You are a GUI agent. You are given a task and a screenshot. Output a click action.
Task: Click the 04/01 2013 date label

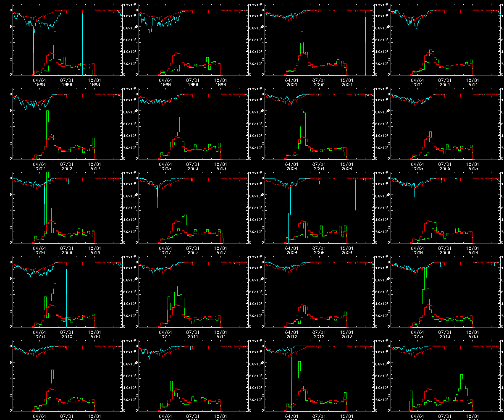(x=417, y=334)
